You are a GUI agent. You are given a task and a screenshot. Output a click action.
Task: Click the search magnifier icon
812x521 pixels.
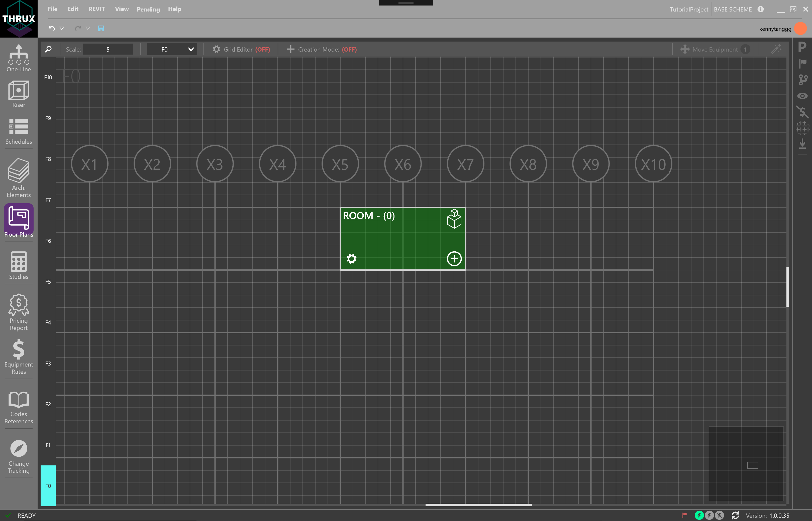[48, 49]
